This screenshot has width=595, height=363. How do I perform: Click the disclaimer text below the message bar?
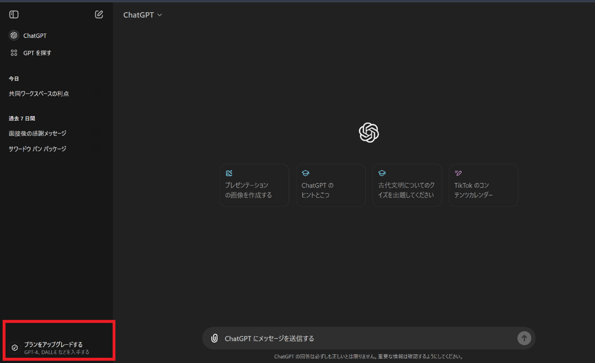pyautogui.click(x=368, y=357)
